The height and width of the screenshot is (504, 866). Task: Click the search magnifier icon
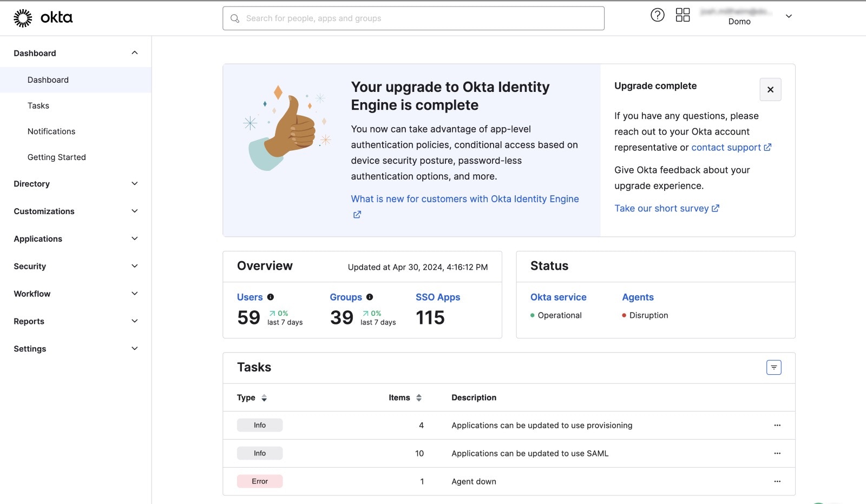pos(234,18)
